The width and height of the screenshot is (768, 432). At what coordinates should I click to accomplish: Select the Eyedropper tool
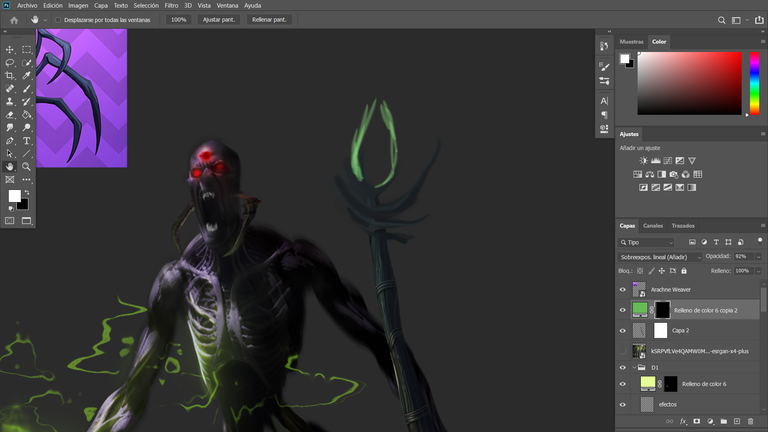point(26,75)
